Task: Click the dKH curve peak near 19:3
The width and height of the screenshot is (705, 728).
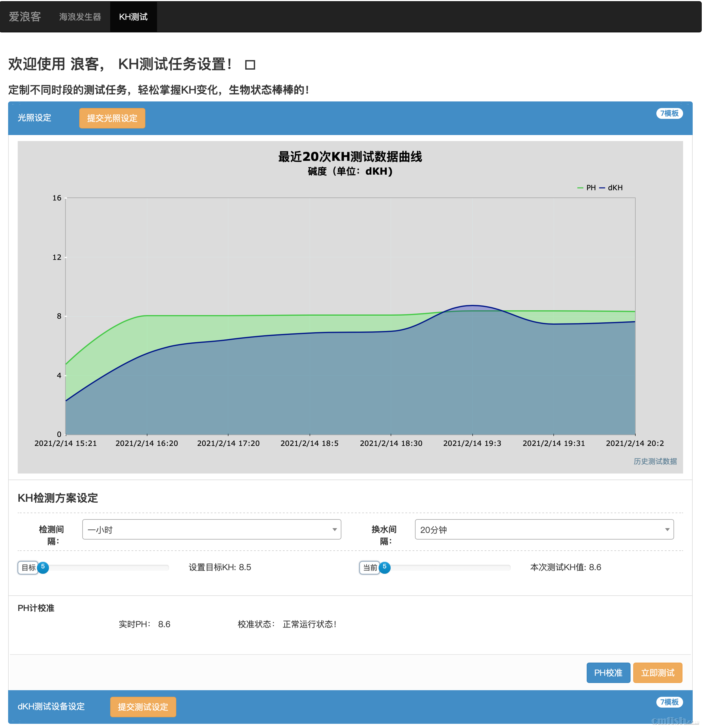Action: click(x=472, y=306)
